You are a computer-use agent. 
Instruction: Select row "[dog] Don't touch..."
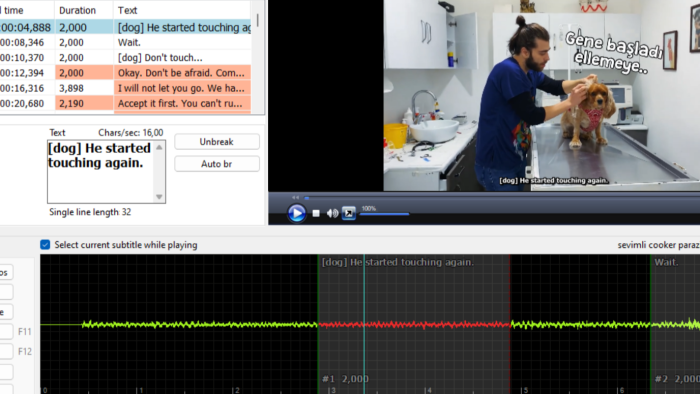pyautogui.click(x=125, y=58)
